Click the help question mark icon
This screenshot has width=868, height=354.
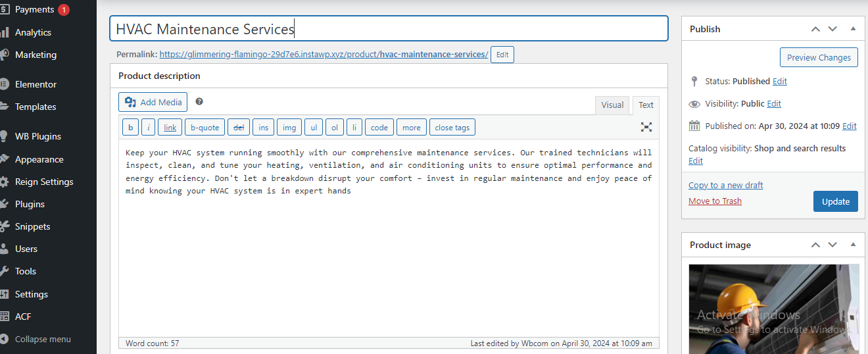click(199, 102)
